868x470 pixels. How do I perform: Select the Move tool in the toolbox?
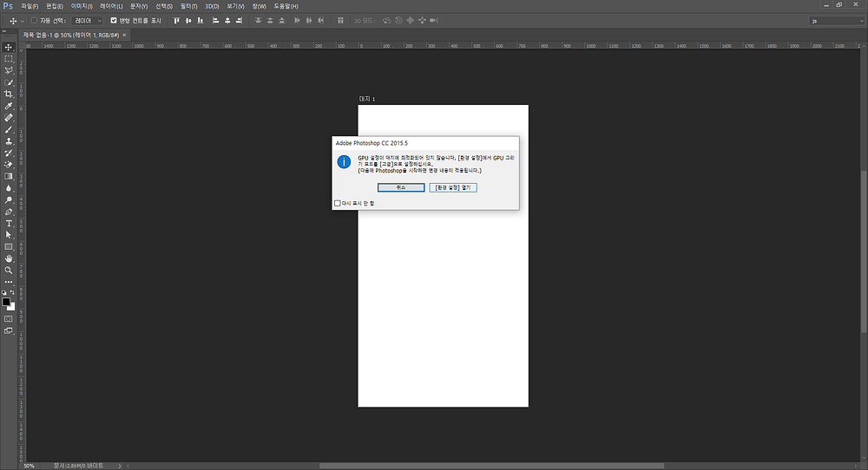click(9, 47)
